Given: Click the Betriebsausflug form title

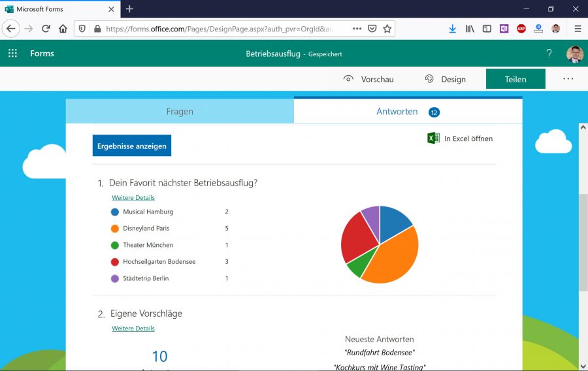Looking at the screenshot, I should [273, 54].
